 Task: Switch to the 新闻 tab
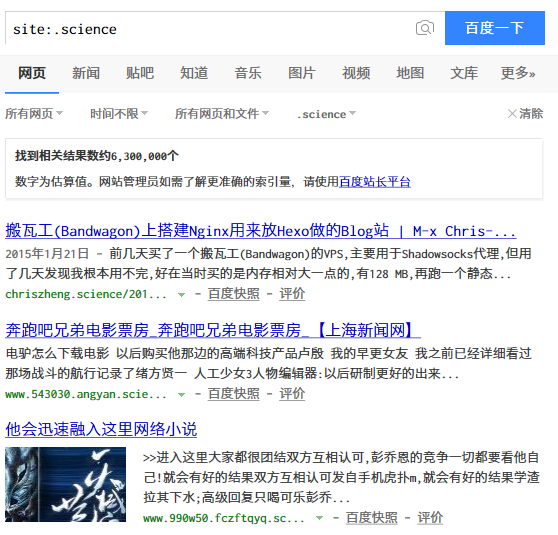[86, 73]
